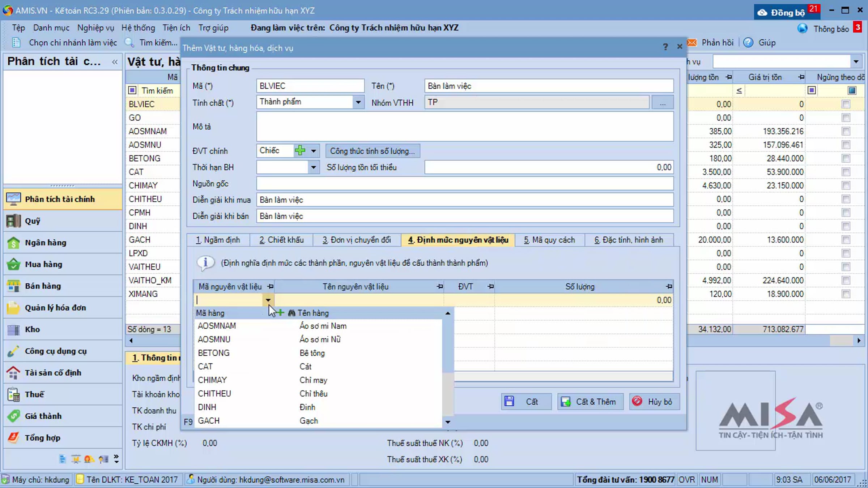Image resolution: width=868 pixels, height=488 pixels.
Task: Tick checkbox in row with 28.440.000
Action: (x=846, y=158)
